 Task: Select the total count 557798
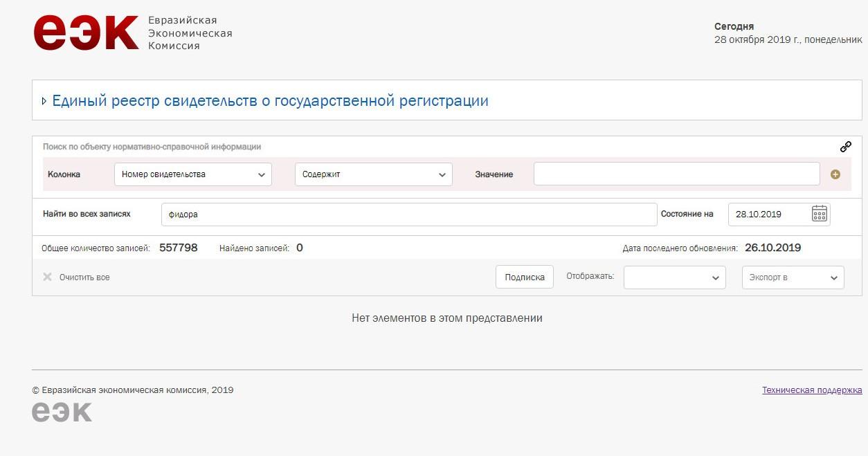(179, 248)
